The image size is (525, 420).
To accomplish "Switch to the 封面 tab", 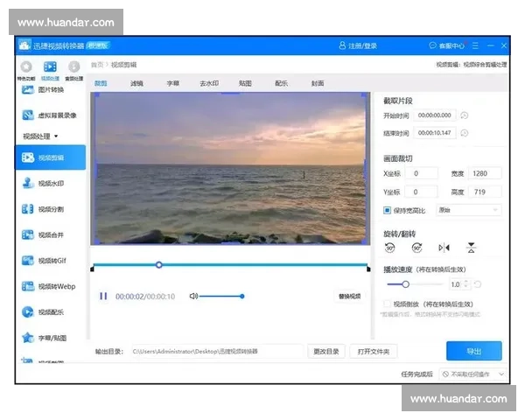I will [x=318, y=83].
